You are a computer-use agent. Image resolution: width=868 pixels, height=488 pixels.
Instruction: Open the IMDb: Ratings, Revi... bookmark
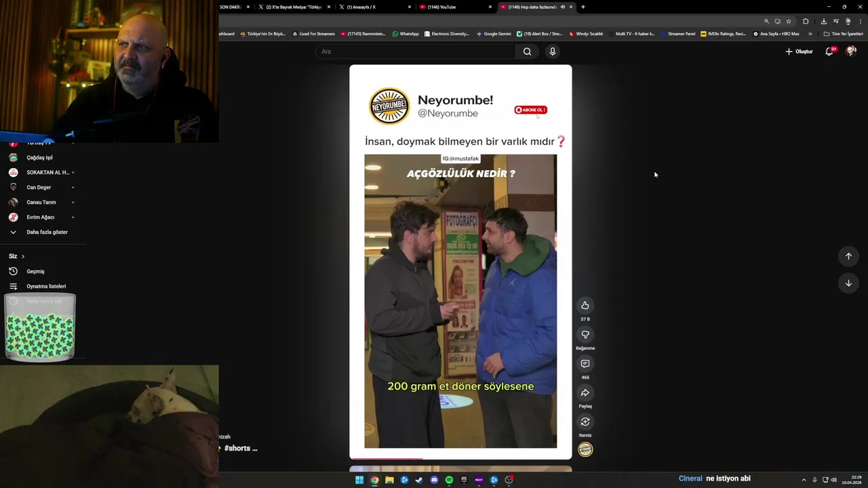[x=724, y=34]
